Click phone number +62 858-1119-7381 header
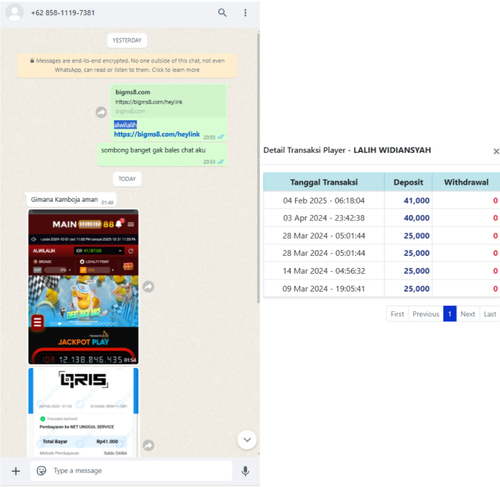Image resolution: width=500 pixels, height=487 pixels. coord(63,13)
